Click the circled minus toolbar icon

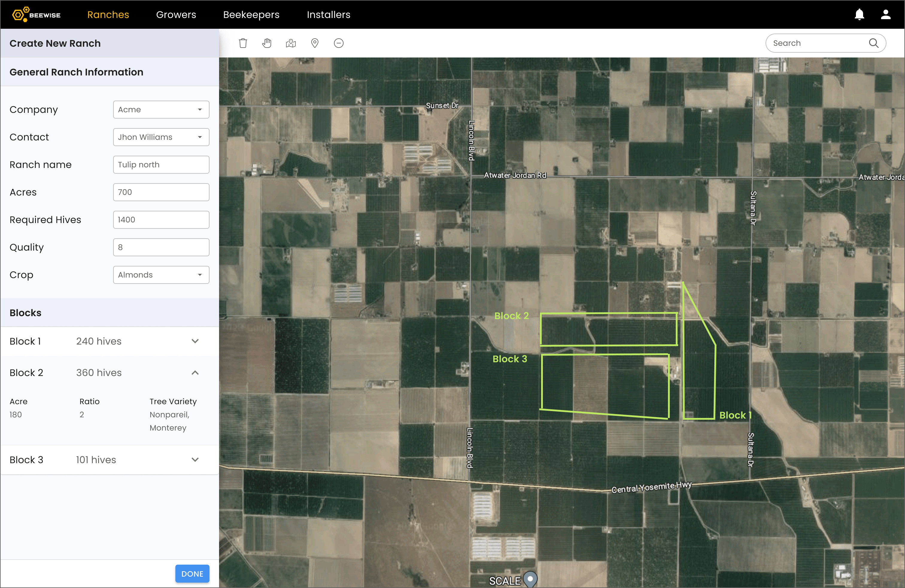pyautogui.click(x=339, y=43)
